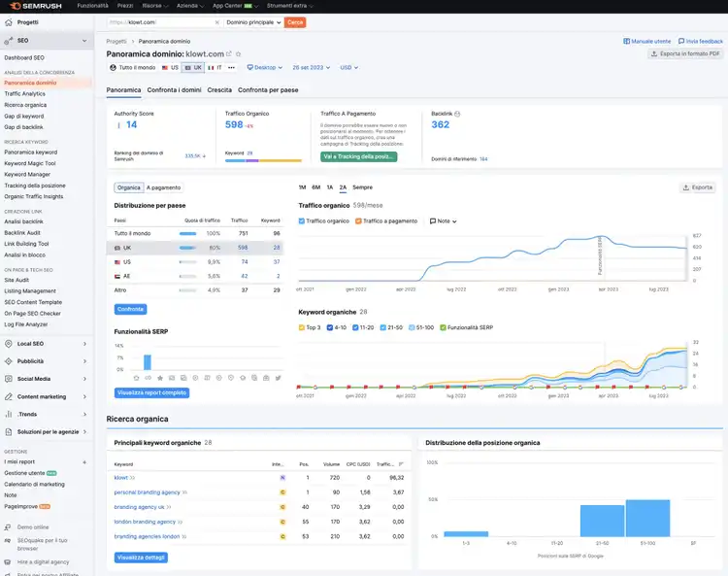Toggle 21-50 positions checkbox
This screenshot has width=728, height=576.
point(383,327)
